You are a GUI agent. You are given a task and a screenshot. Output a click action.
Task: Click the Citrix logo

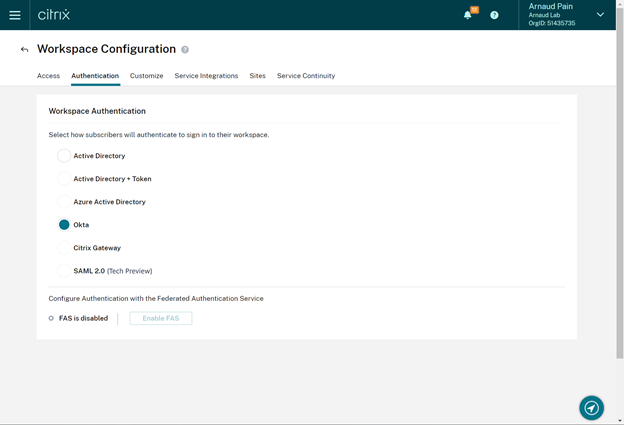tap(54, 15)
